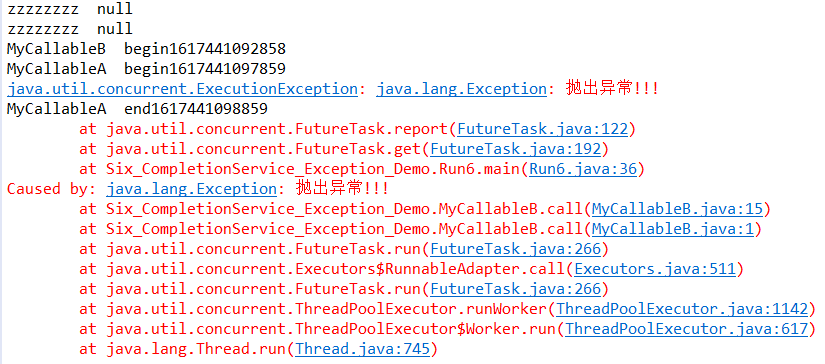825x364 pixels.
Task: Open java.lang.Exception link beside ExecutionException
Action: [461, 89]
